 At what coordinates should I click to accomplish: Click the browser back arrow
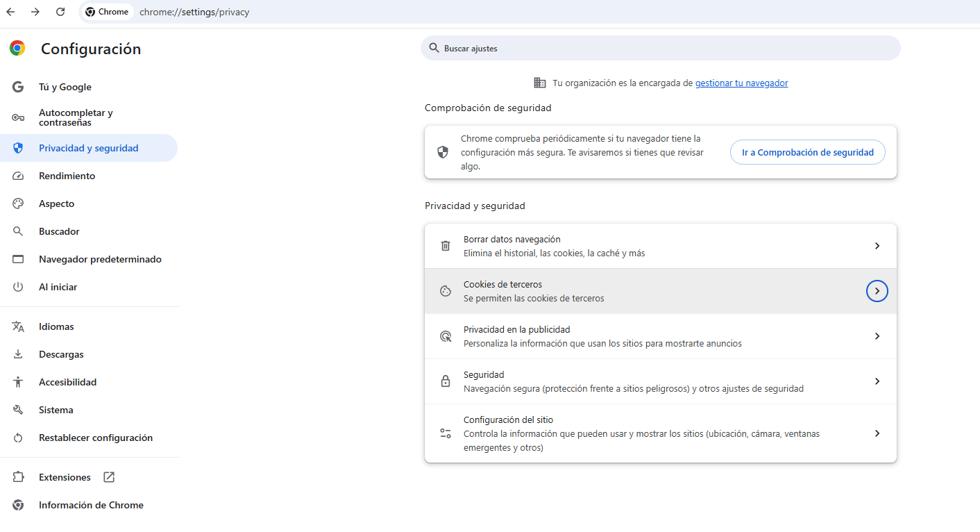click(x=10, y=12)
